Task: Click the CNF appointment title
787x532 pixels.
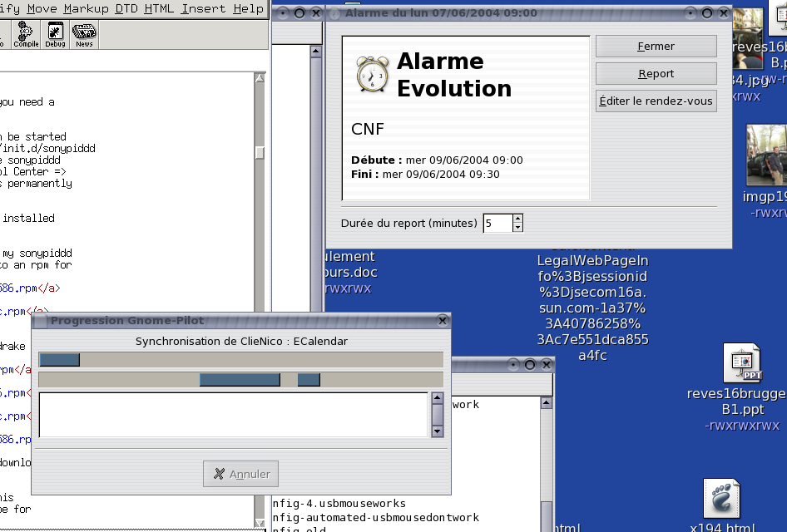Action: tap(368, 130)
